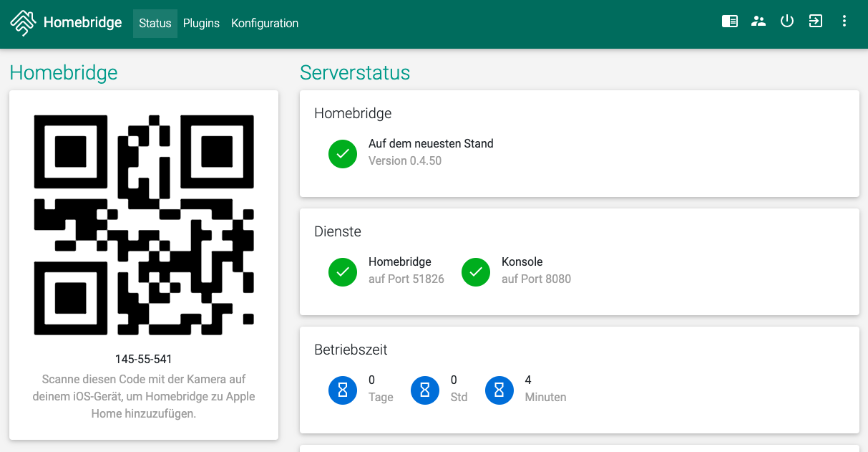Viewport: 868px width, 452px height.
Task: Open the user accounts icon
Action: [759, 21]
